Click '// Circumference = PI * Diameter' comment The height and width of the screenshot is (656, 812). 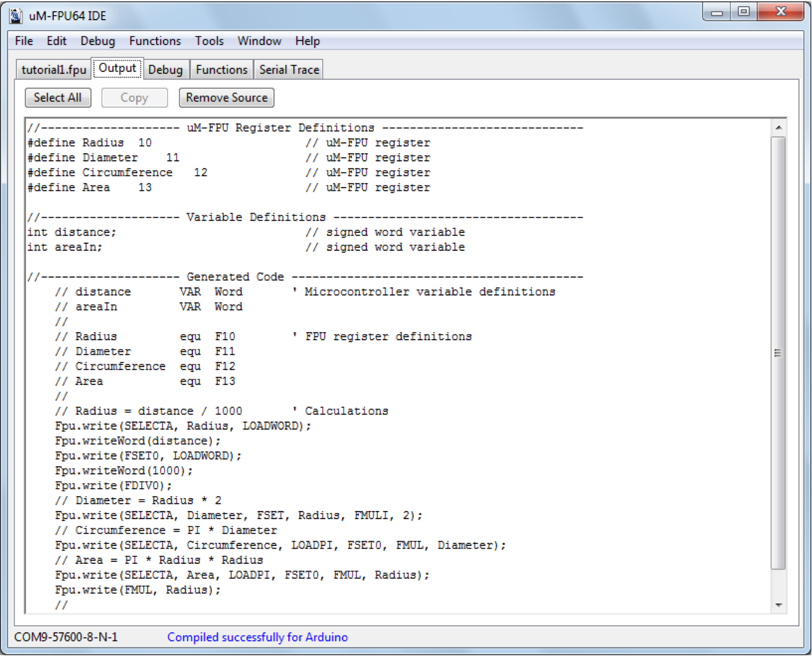[166, 530]
